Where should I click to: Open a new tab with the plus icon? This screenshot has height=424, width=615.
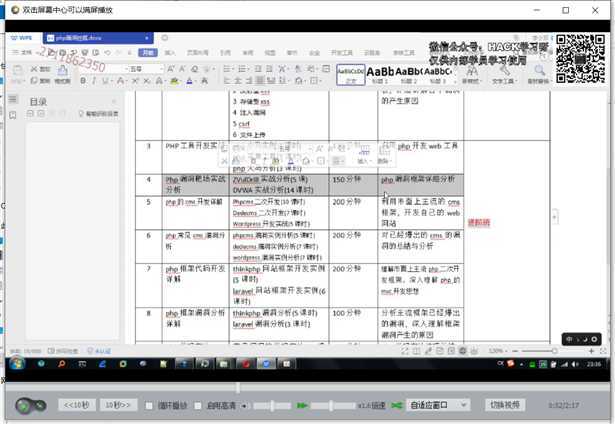click(x=165, y=38)
